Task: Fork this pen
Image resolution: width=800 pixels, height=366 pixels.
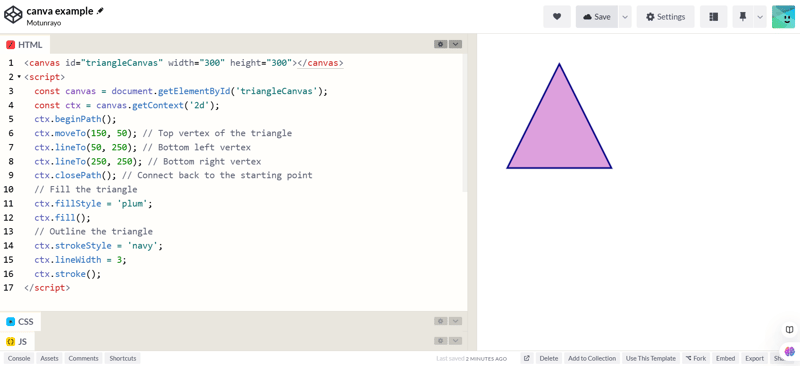Action: click(x=696, y=358)
